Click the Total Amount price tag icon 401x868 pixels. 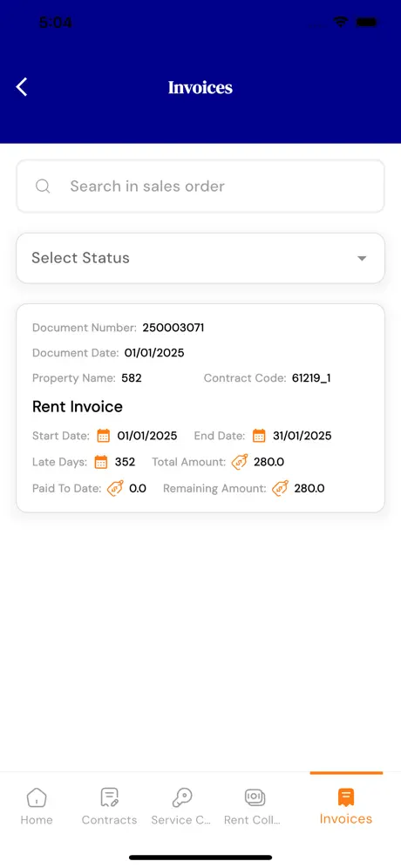(239, 462)
